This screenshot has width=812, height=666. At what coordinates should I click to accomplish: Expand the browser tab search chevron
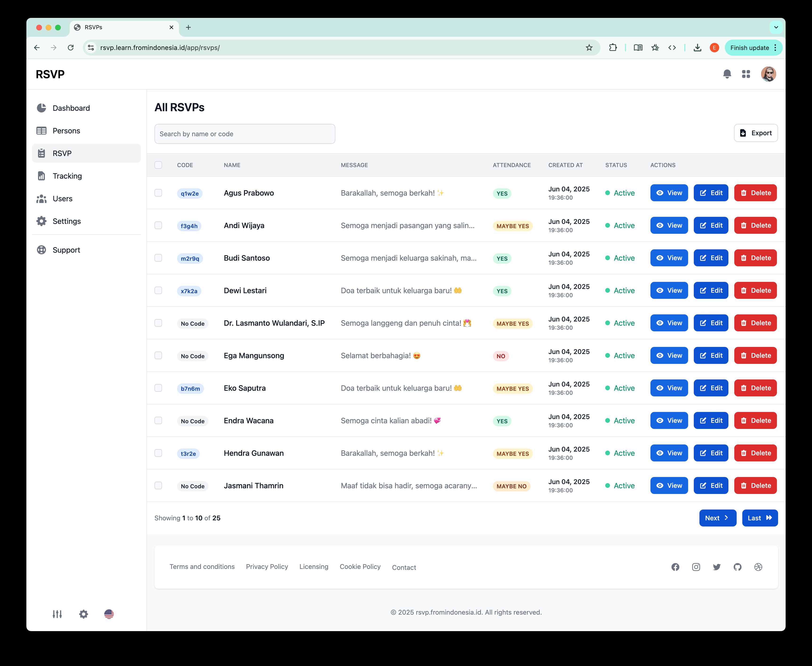[775, 27]
